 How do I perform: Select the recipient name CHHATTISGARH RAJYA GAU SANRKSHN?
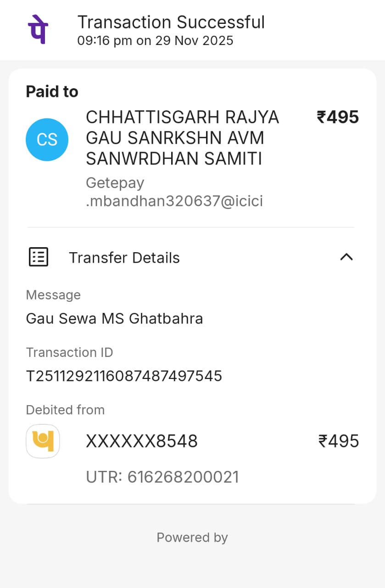(x=183, y=138)
